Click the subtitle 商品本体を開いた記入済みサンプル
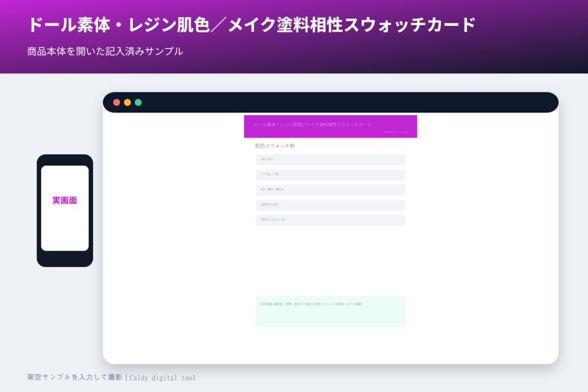 105,51
